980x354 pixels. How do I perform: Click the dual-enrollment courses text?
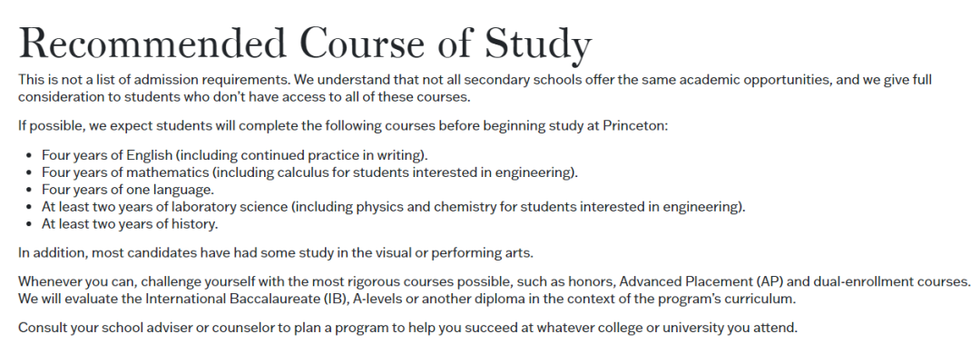887,281
